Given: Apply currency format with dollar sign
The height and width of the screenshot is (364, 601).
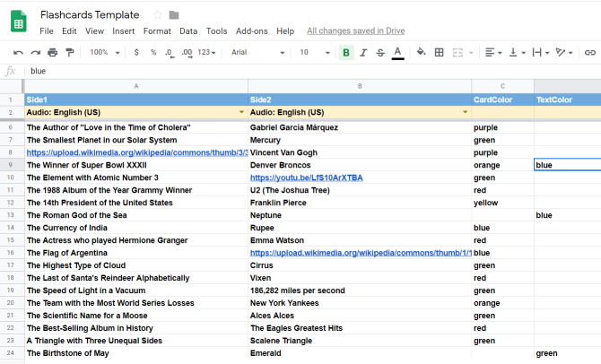Looking at the screenshot, I should (x=136, y=53).
